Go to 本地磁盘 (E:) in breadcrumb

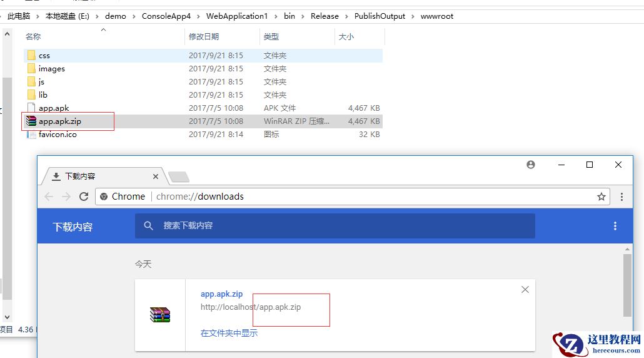[x=68, y=16]
